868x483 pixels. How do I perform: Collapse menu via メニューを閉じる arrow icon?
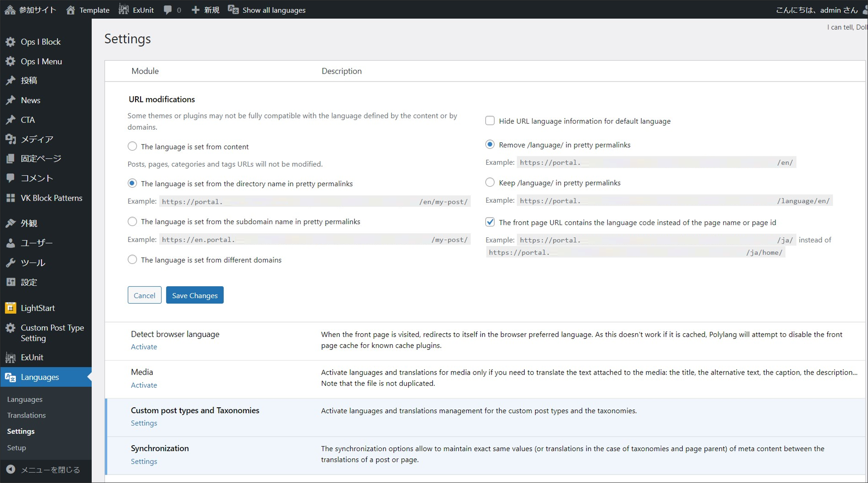point(10,469)
